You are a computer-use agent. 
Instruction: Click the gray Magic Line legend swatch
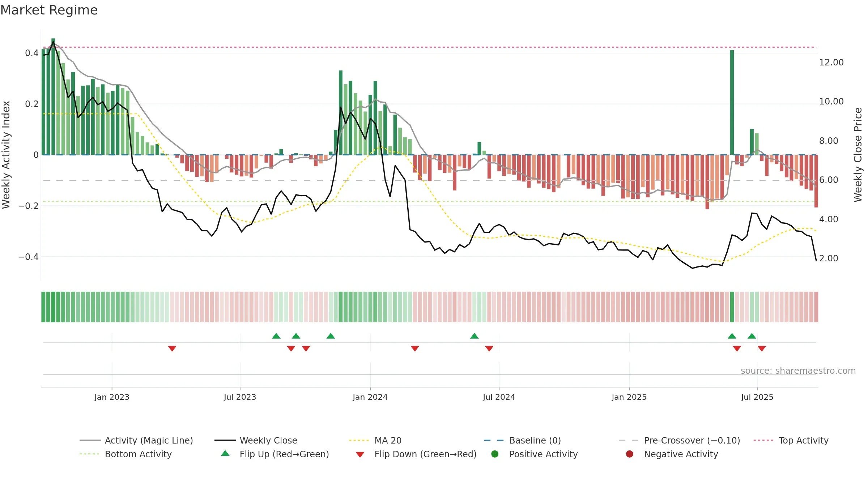coord(90,440)
